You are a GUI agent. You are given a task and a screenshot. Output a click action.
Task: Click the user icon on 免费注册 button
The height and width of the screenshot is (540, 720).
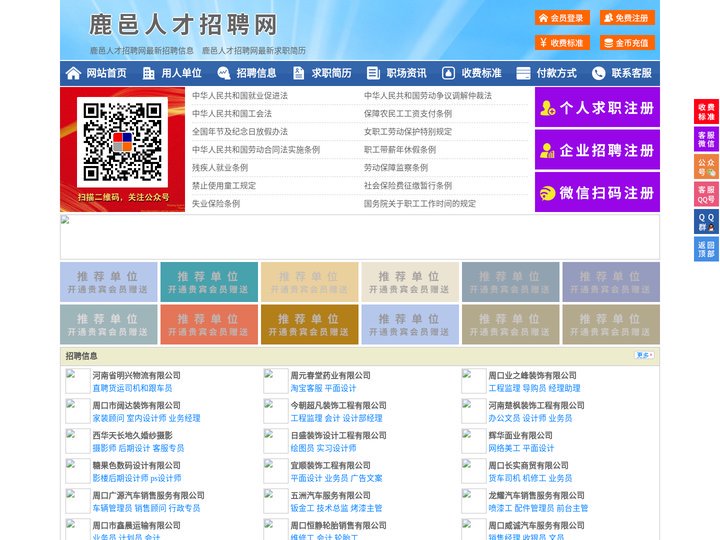(x=608, y=18)
